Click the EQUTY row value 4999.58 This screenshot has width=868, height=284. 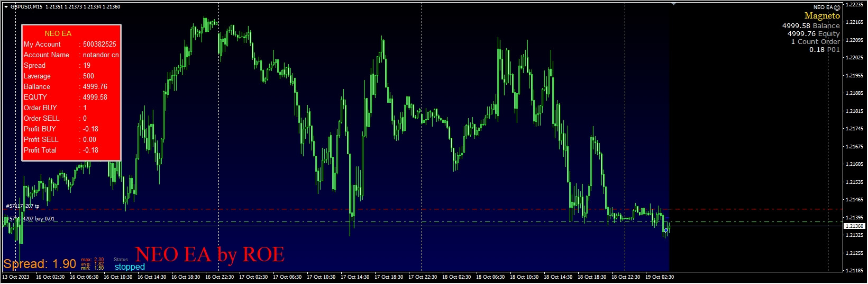(x=95, y=97)
